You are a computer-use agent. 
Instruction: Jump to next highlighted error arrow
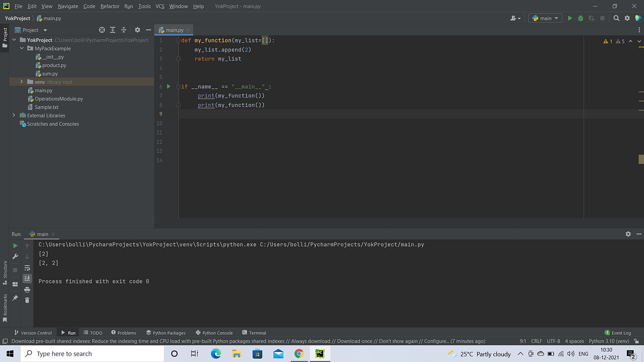639,41
